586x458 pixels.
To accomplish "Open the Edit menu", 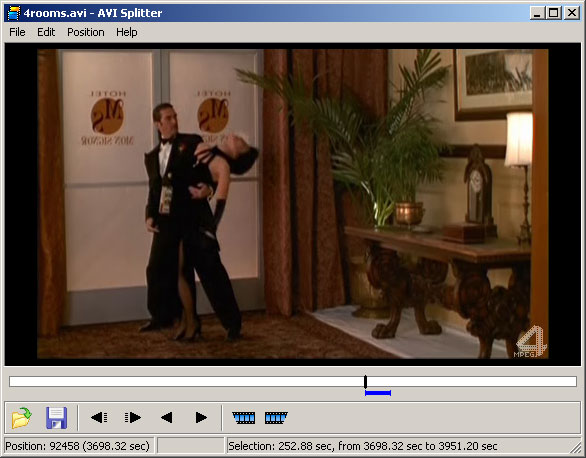I will coord(46,32).
